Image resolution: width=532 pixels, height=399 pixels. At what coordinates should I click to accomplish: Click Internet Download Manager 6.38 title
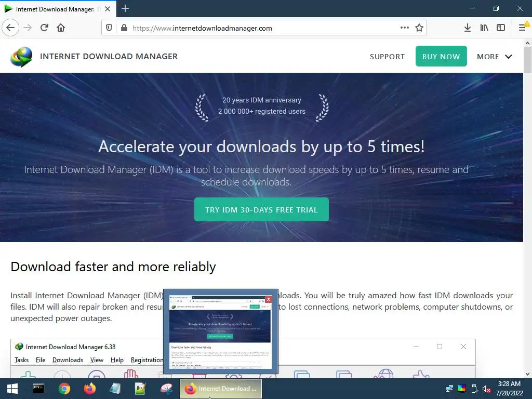(x=71, y=347)
